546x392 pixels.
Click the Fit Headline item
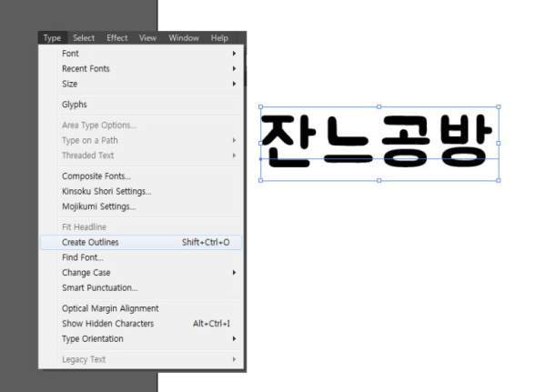(141, 227)
